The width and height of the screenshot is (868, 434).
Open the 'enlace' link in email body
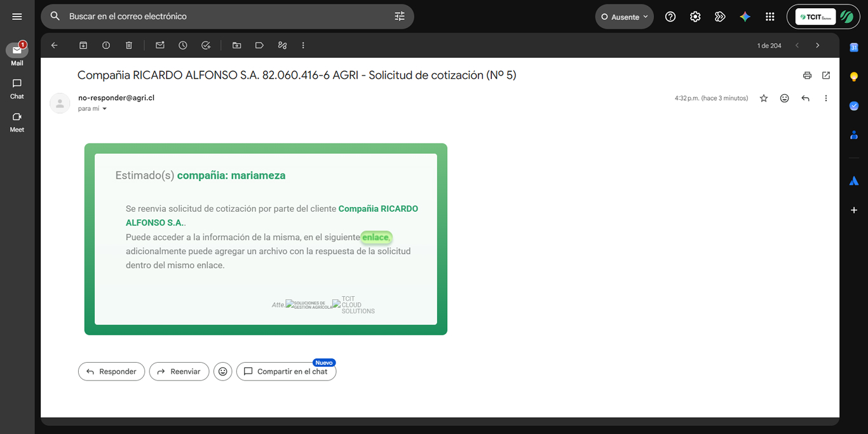(x=376, y=237)
